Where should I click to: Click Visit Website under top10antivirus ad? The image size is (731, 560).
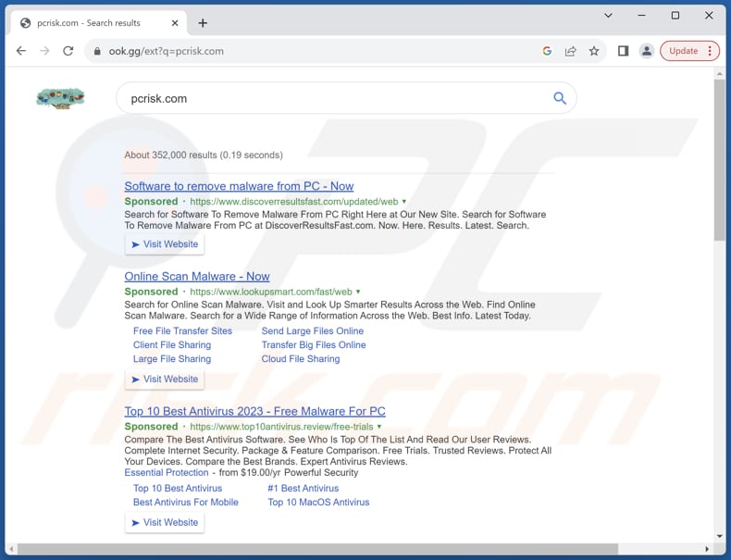pyautogui.click(x=165, y=523)
